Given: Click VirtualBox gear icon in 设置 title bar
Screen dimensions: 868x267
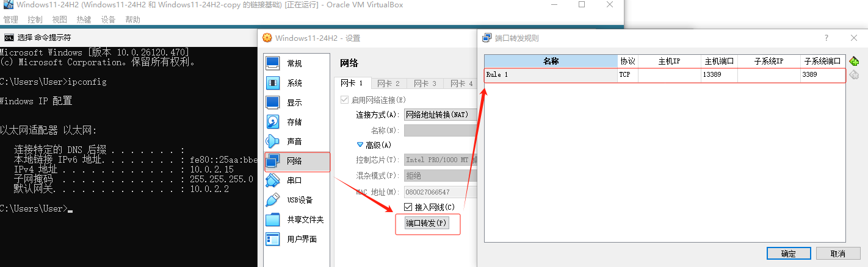Looking at the screenshot, I should click(x=267, y=38).
